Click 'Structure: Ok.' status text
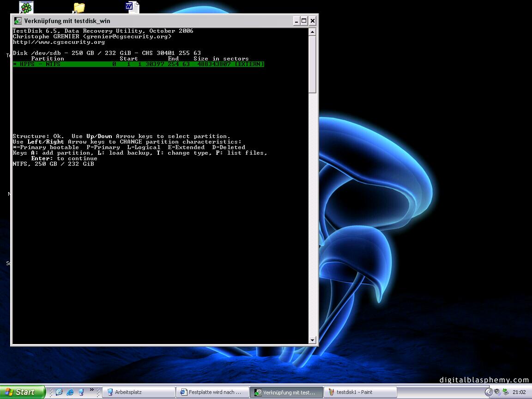 pos(38,136)
